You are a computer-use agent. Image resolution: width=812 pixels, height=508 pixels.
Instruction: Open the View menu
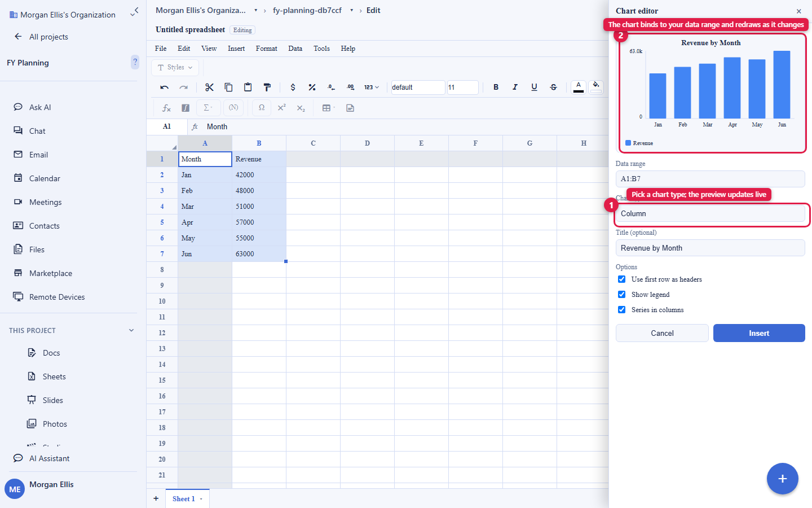(x=209, y=49)
